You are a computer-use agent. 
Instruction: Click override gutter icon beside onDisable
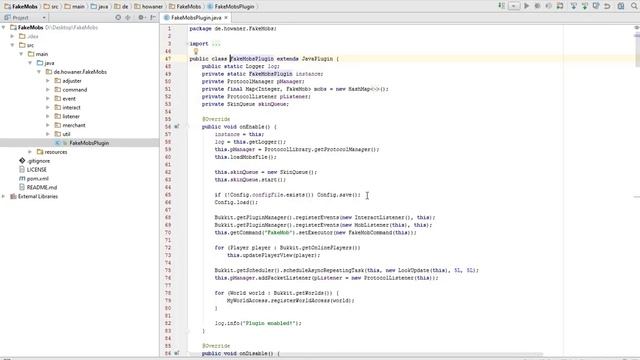coord(177,353)
